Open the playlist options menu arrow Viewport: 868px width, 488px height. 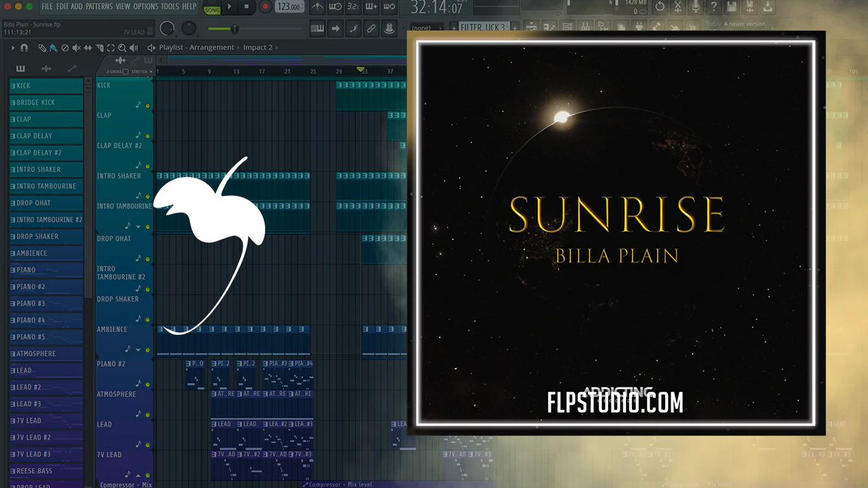13,48
